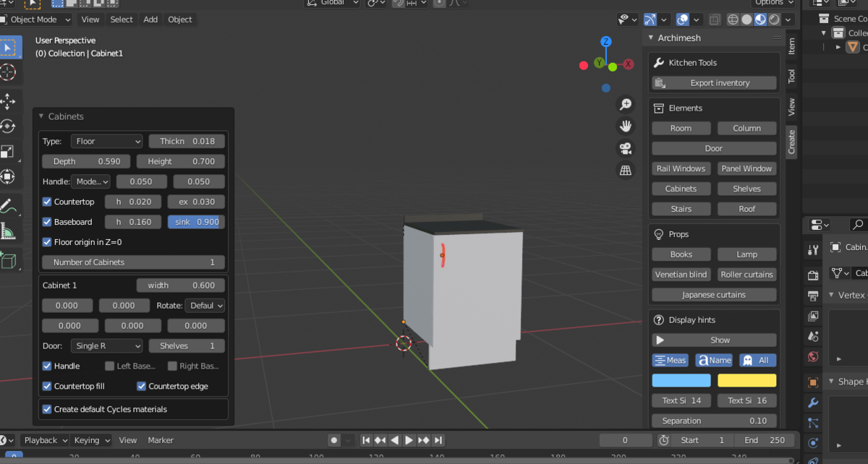Image resolution: width=868 pixels, height=464 pixels.
Task: Toggle Countertop fill checkbox
Action: click(47, 386)
